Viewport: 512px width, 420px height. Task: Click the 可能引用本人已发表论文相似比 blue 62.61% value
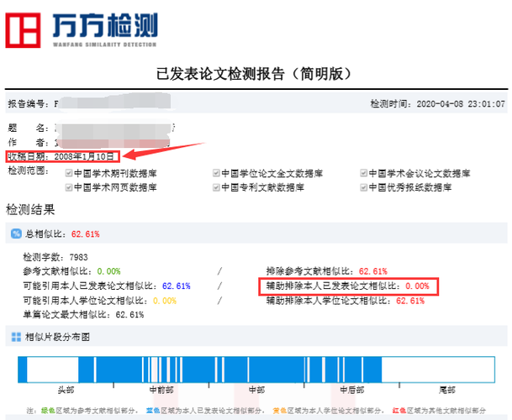(x=177, y=286)
